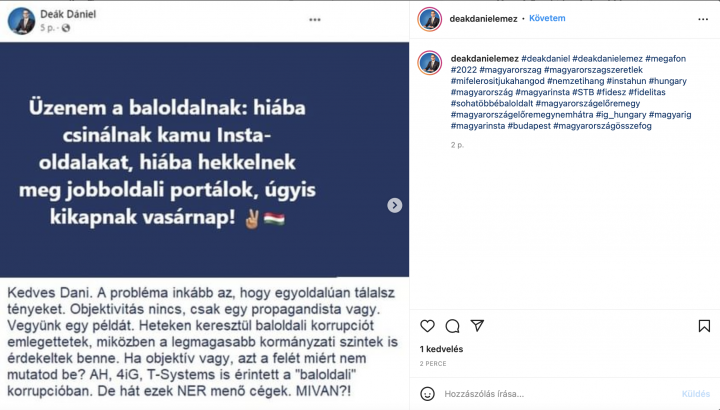Select caption avatar of deakdanielemez
Screen dimensions: 720x410
pos(429,62)
